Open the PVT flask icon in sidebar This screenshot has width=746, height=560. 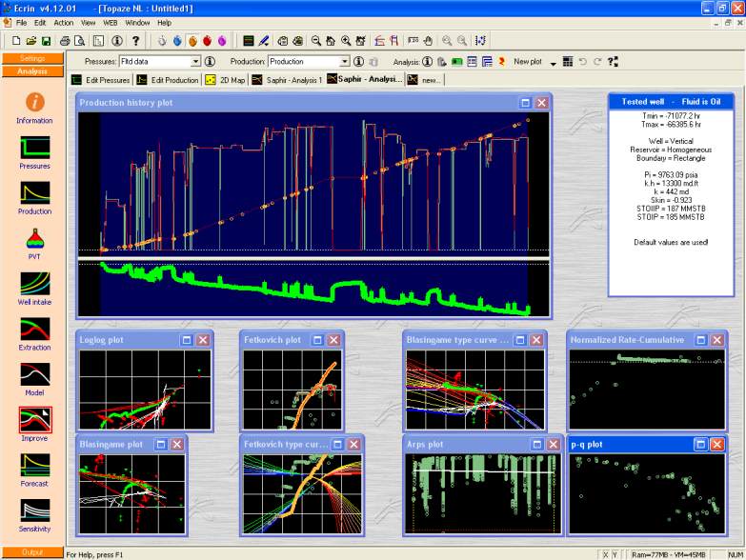coord(34,237)
